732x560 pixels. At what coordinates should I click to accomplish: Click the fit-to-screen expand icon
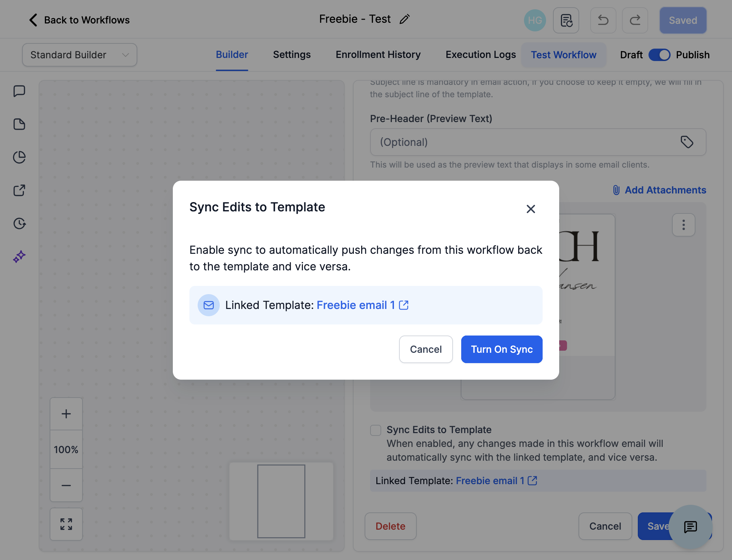(x=66, y=524)
